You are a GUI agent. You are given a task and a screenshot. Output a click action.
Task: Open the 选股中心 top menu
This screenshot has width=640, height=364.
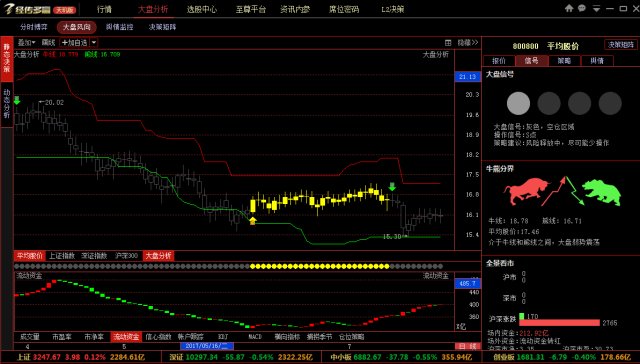pos(202,9)
